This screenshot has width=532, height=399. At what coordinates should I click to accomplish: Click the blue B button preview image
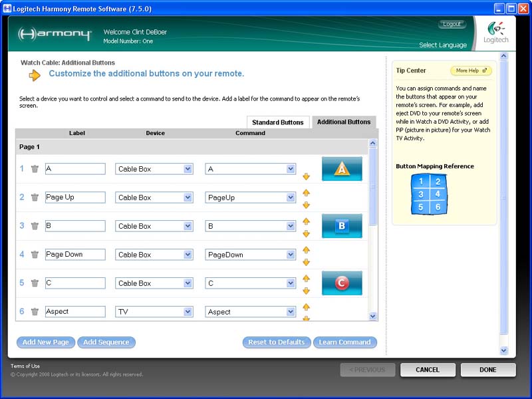point(342,226)
